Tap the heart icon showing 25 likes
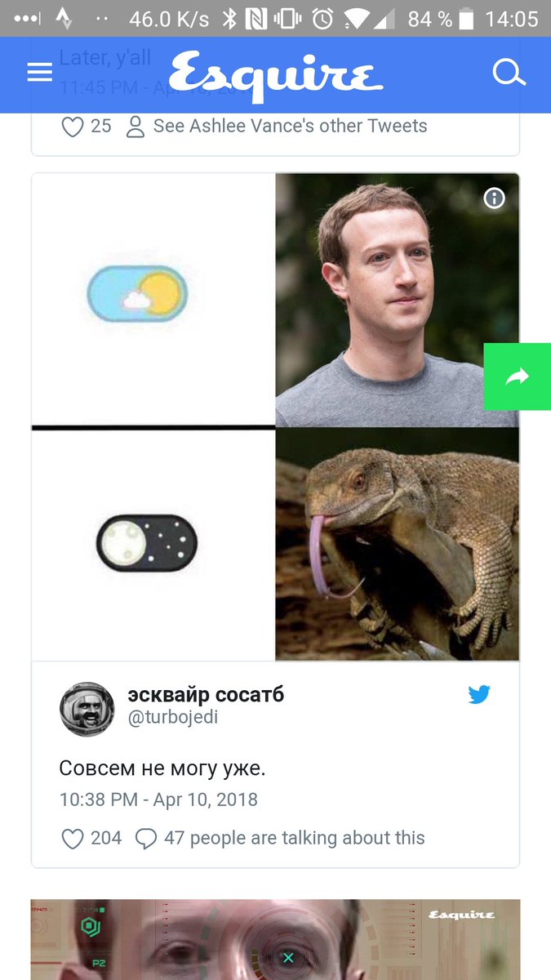551x980 pixels. [x=73, y=127]
